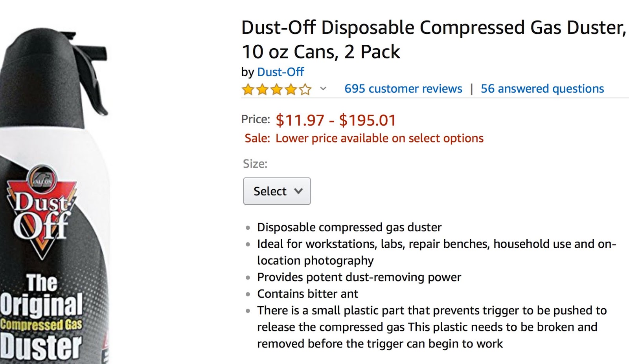Click the empty fifth rating star
The width and height of the screenshot is (629, 364).
[x=305, y=90]
